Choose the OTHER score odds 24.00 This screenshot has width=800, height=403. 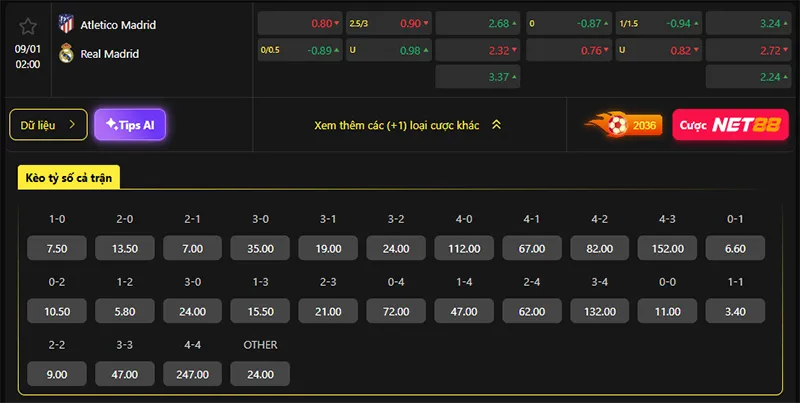[x=260, y=374]
